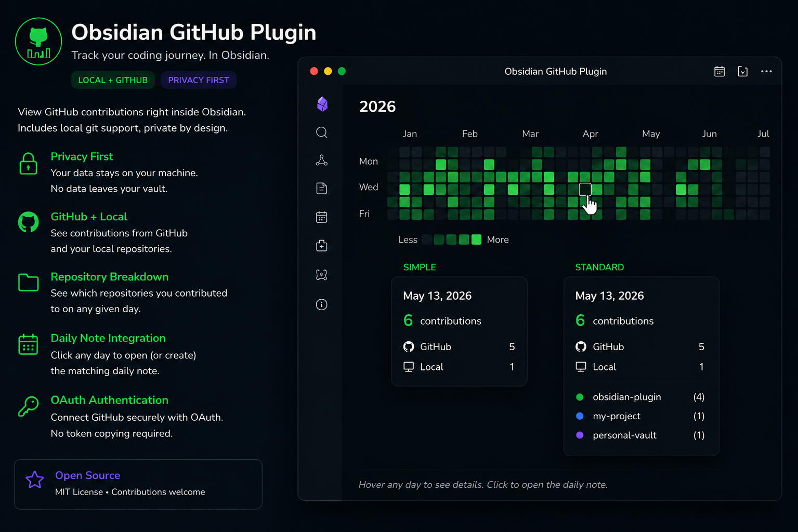This screenshot has height=532, width=798.
Task: Click the LOCAL + GITHUB badge
Action: [113, 80]
